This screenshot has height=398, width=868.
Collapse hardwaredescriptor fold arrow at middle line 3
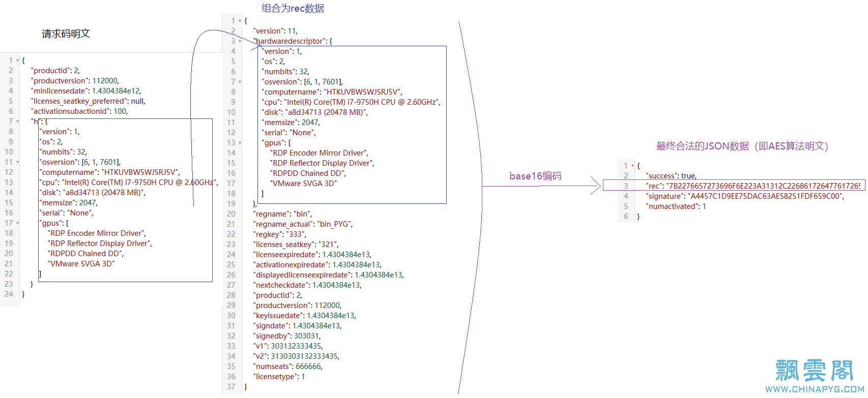(x=240, y=41)
